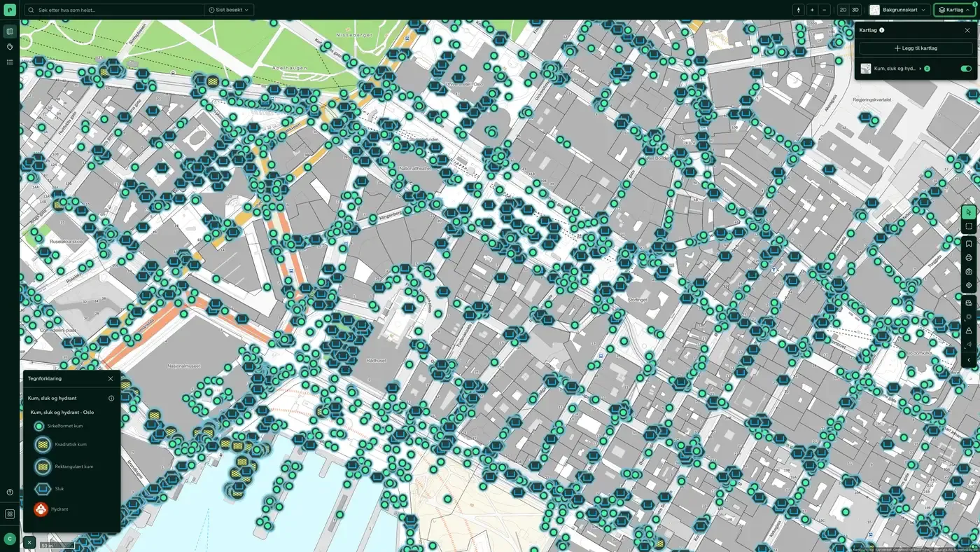The height and width of the screenshot is (552, 980).
Task: Click the Kvadratisk kum legend text
Action: 71,445
